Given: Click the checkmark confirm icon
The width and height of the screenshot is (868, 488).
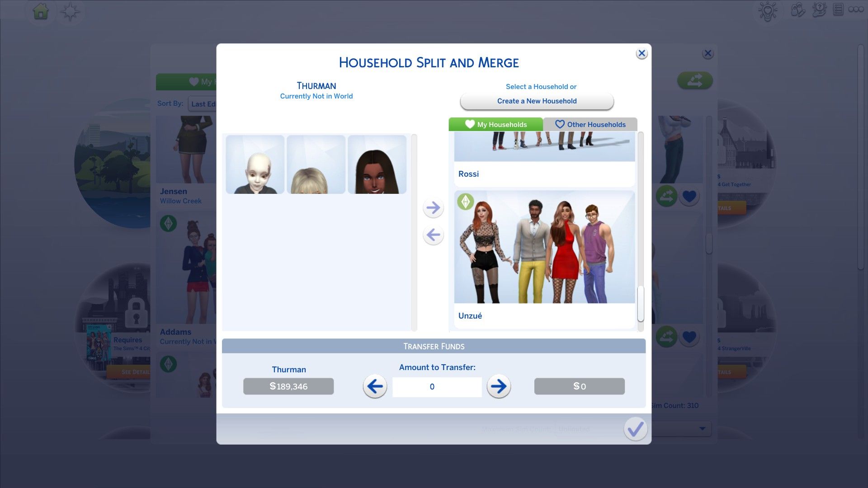Looking at the screenshot, I should (634, 428).
